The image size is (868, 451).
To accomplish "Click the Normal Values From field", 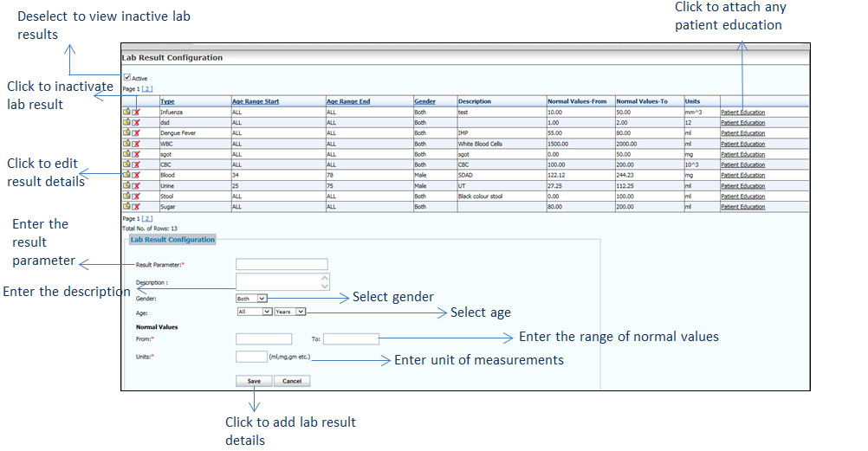I will click(263, 338).
